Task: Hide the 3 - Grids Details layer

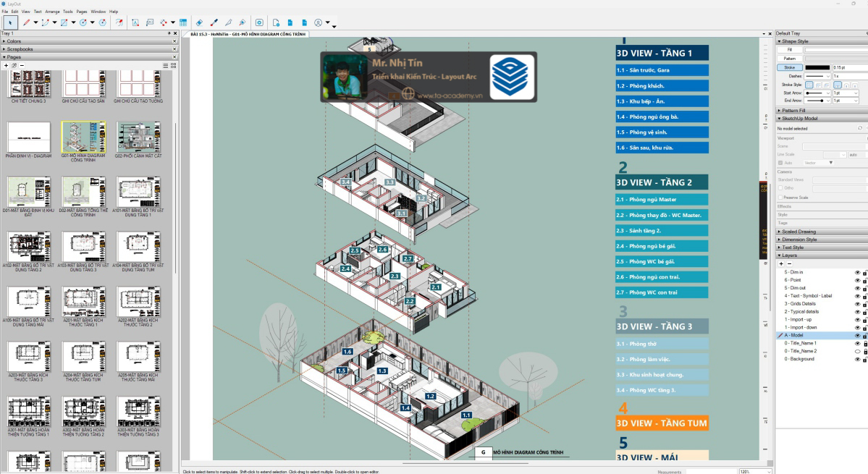Action: 857,304
